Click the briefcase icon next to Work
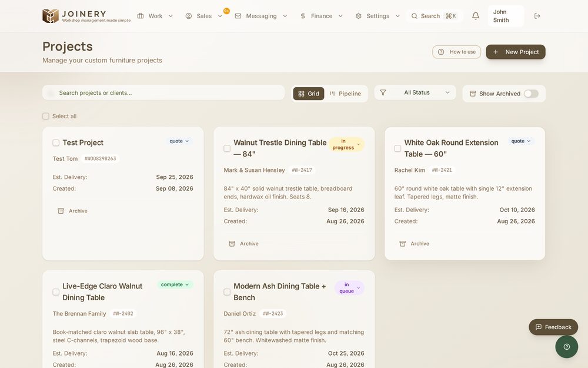The width and height of the screenshot is (588, 368). pos(141,16)
